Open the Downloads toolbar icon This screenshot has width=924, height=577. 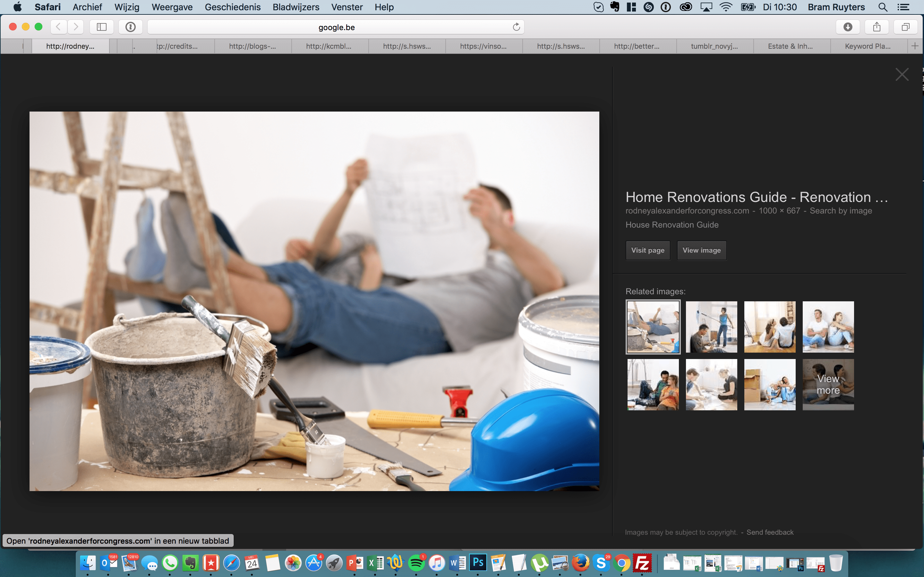(x=848, y=27)
